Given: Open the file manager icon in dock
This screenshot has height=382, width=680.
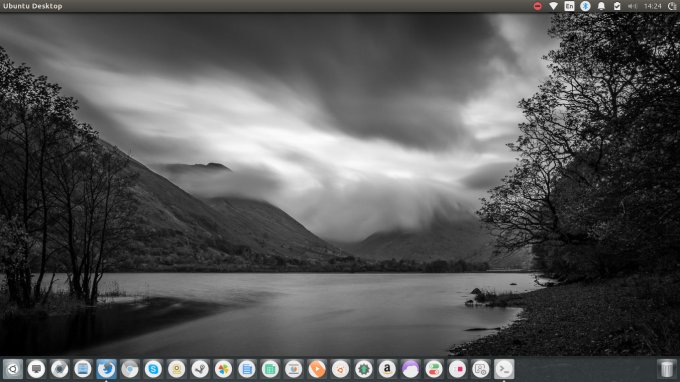Looking at the screenshot, I should [83, 369].
